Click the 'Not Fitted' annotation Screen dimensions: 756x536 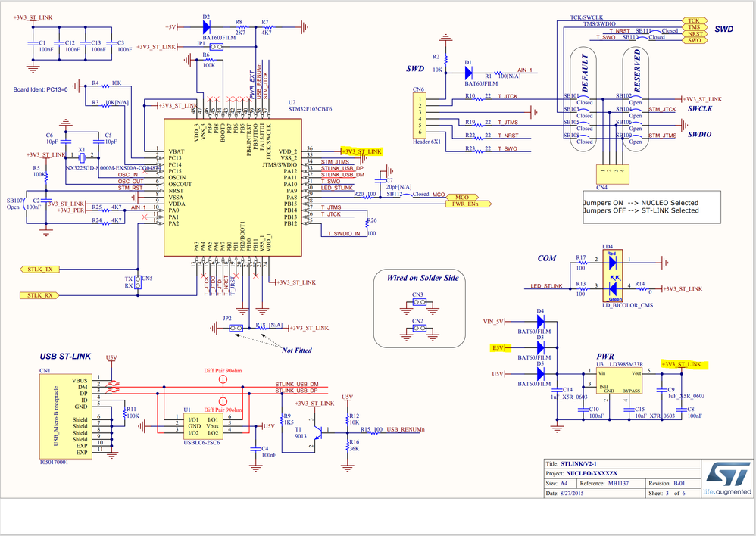(x=296, y=351)
